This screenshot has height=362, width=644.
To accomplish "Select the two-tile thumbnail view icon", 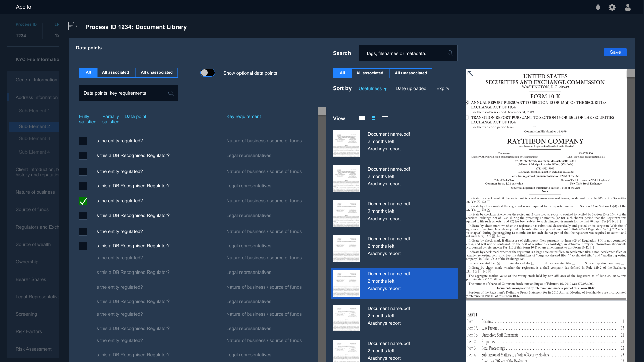I will pos(373,118).
